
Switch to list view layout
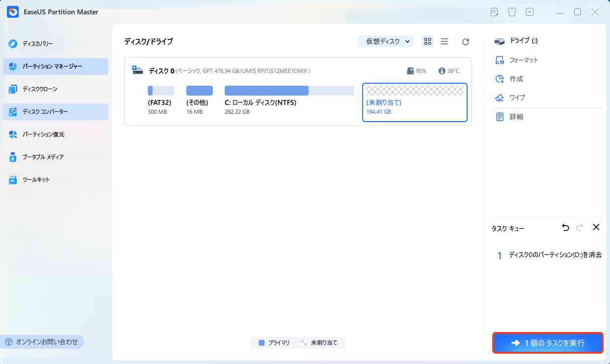444,42
